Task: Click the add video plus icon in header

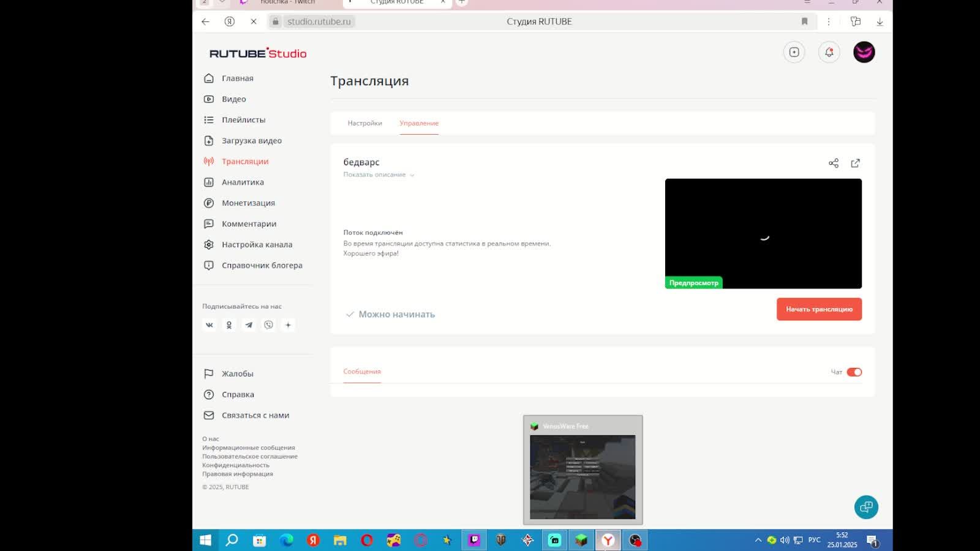Action: (794, 52)
